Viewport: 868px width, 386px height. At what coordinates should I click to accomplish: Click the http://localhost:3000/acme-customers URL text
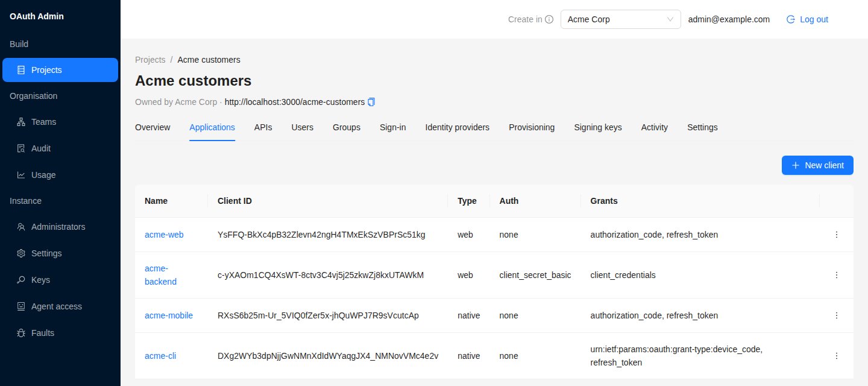pyautogui.click(x=295, y=102)
